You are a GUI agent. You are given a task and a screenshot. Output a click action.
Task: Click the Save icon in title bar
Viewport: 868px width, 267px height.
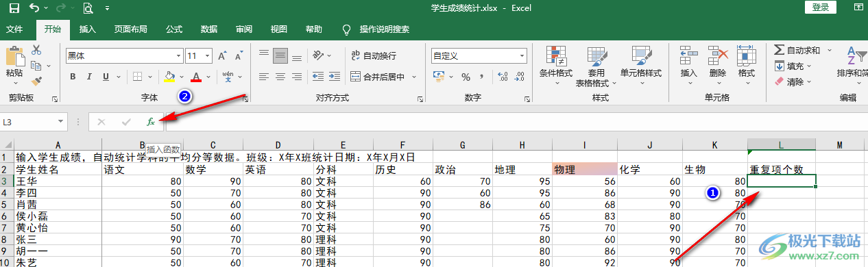14,8
